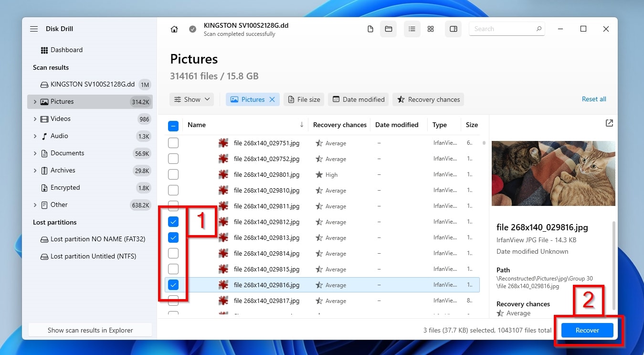Click Show scan results in Explorer

click(90, 330)
